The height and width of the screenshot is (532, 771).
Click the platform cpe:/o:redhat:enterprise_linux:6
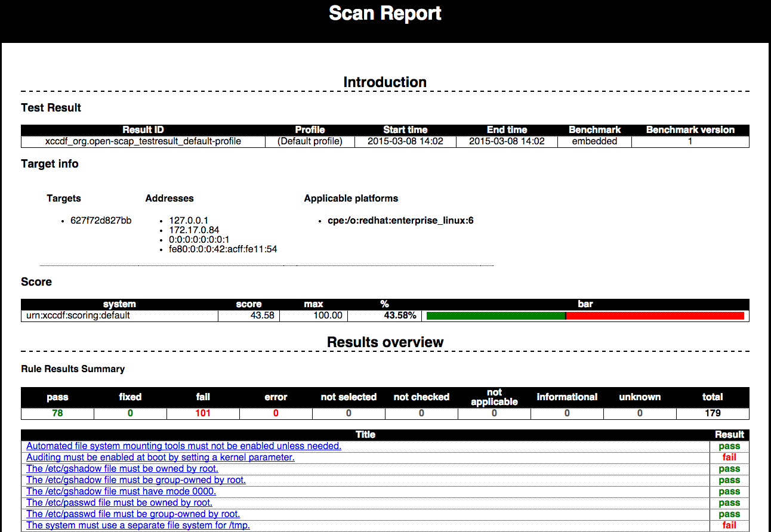(400, 220)
